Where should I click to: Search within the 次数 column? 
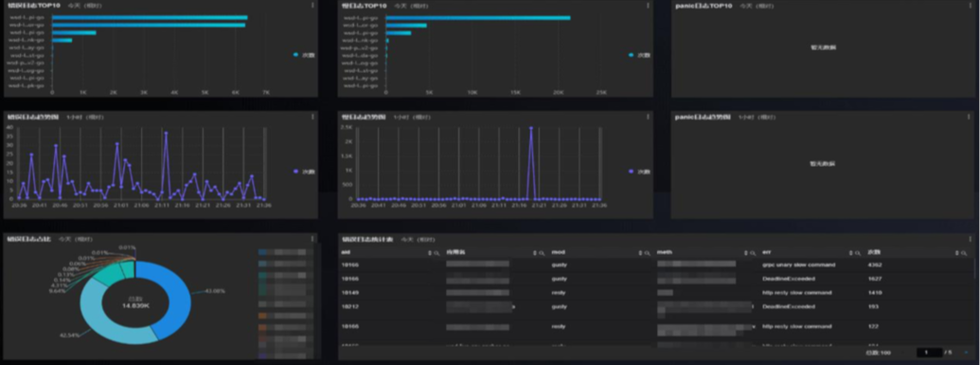(965, 253)
